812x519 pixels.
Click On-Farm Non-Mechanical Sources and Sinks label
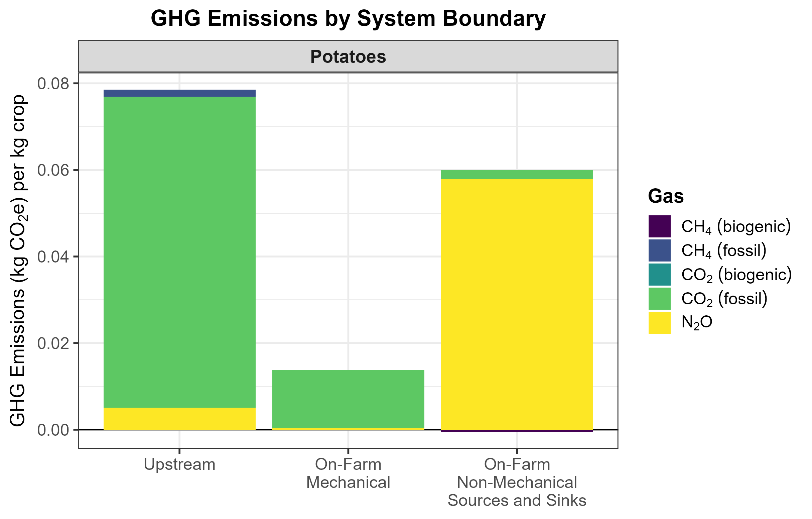pos(517,482)
